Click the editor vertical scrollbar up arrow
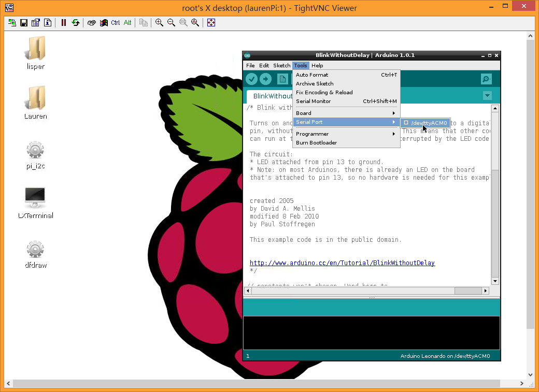 click(x=495, y=109)
